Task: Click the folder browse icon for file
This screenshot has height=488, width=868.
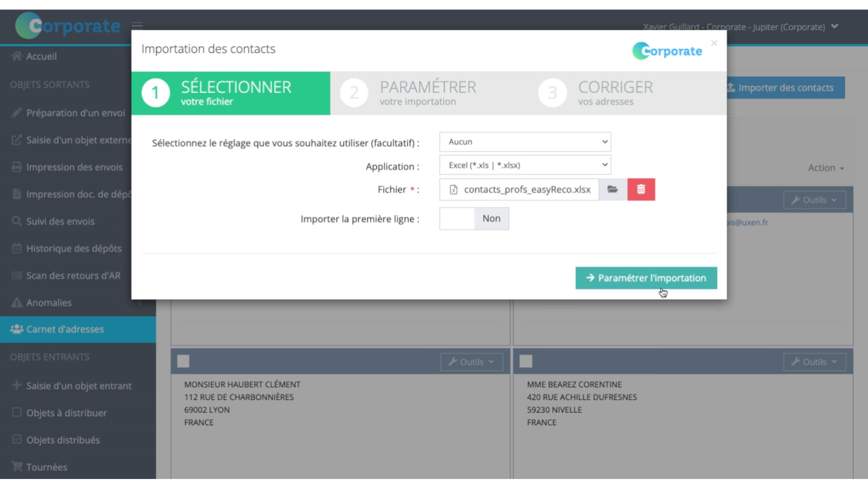Action: click(x=613, y=189)
